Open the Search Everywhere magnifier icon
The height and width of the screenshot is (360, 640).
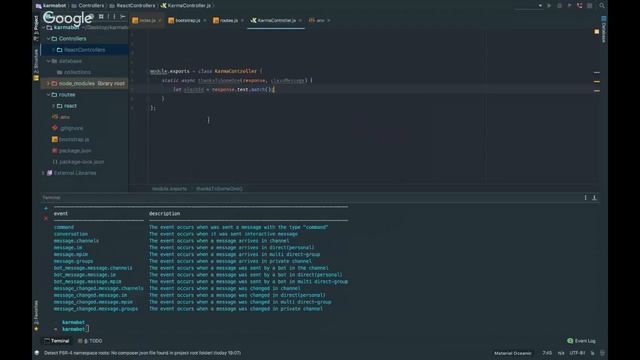click(602, 6)
